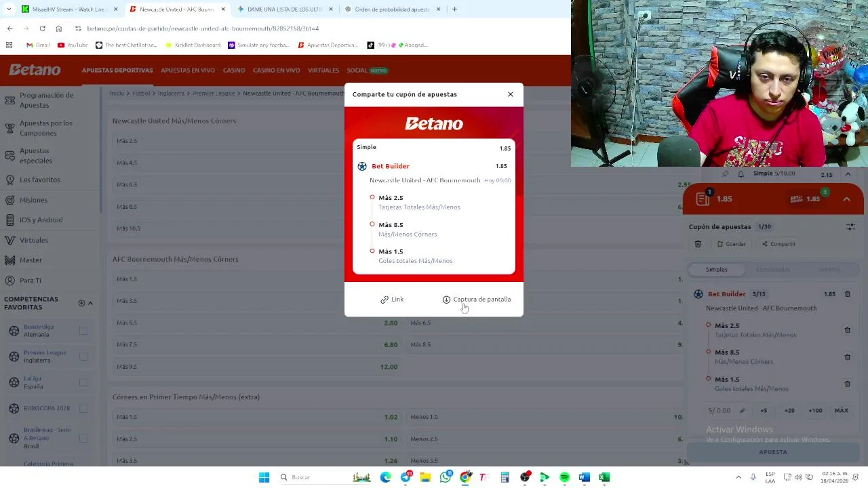Click the add competition plus icon
The image size is (868, 488).
point(81,304)
